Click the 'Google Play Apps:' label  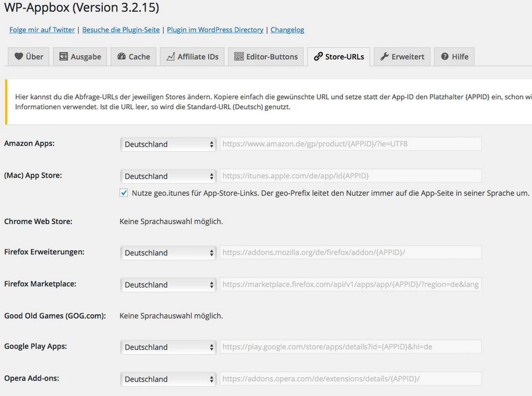point(35,347)
